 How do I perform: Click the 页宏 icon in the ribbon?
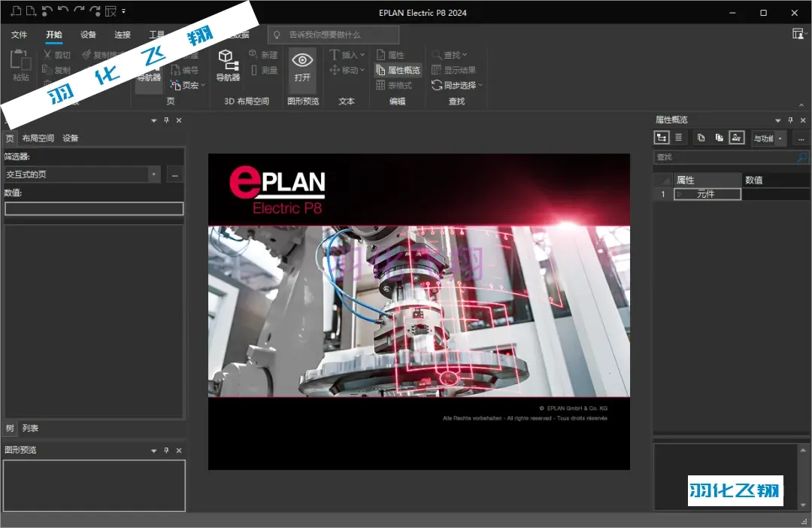[175, 85]
